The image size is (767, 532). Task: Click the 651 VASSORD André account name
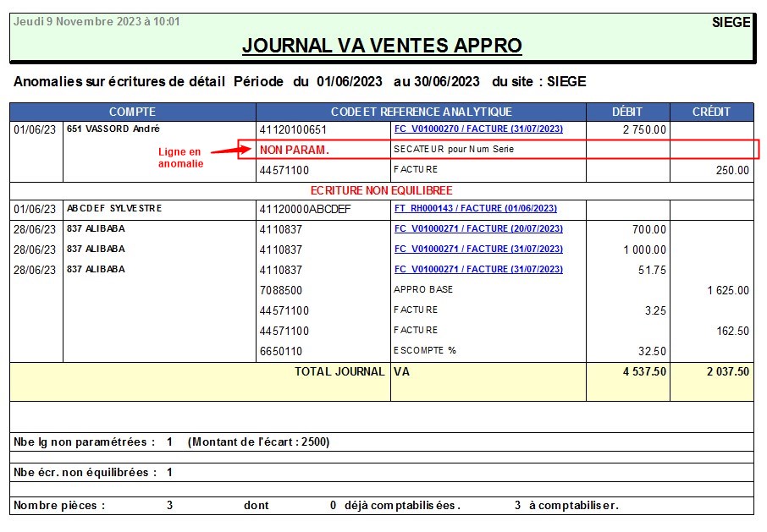click(113, 129)
